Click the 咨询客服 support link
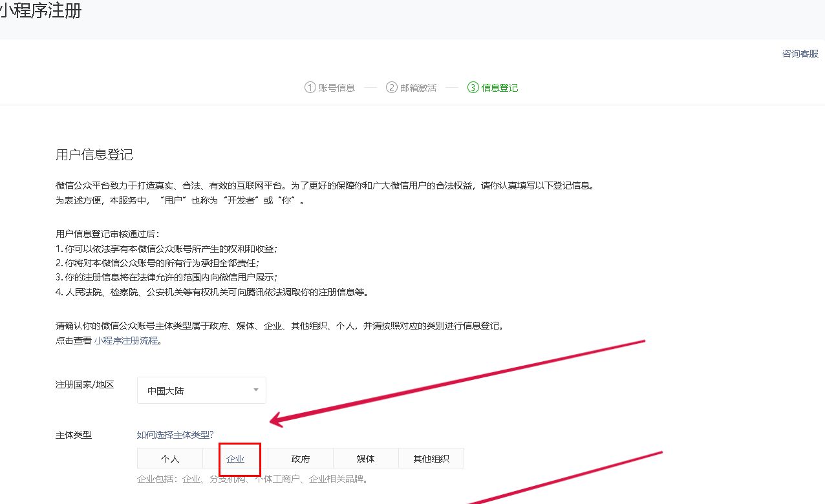825x504 pixels. click(799, 54)
